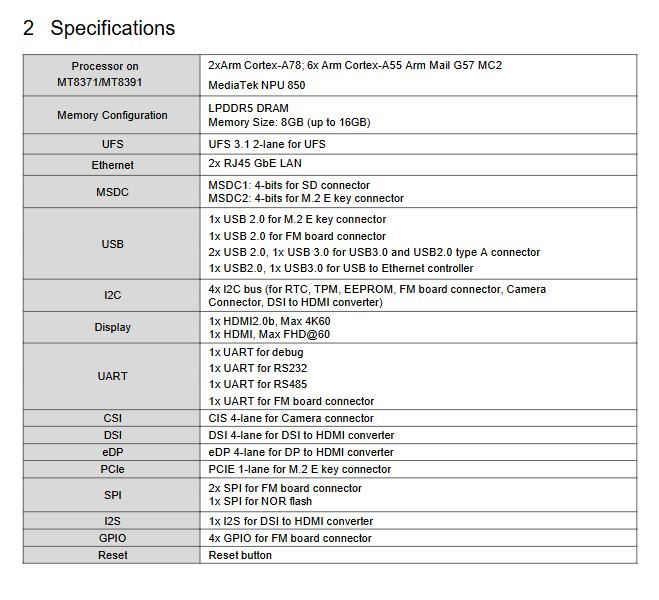This screenshot has height=600, width=659.
Task: Select the SPI for NOR flash line
Action: [x=261, y=501]
